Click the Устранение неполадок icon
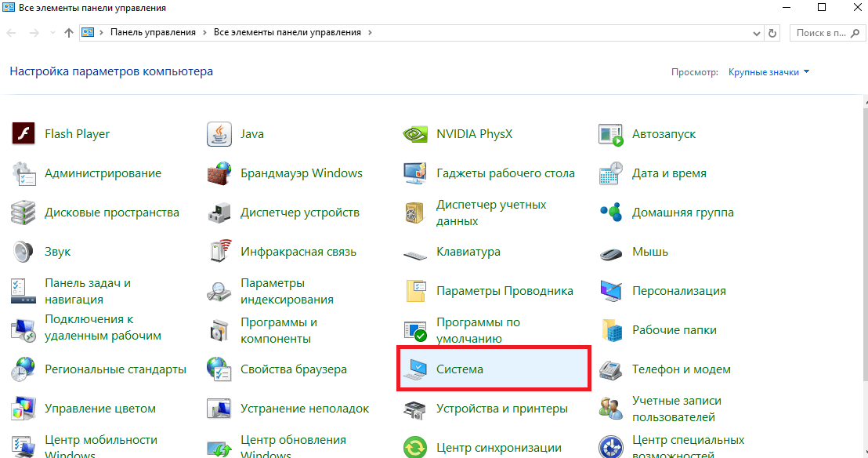The height and width of the screenshot is (458, 868). tap(219, 409)
